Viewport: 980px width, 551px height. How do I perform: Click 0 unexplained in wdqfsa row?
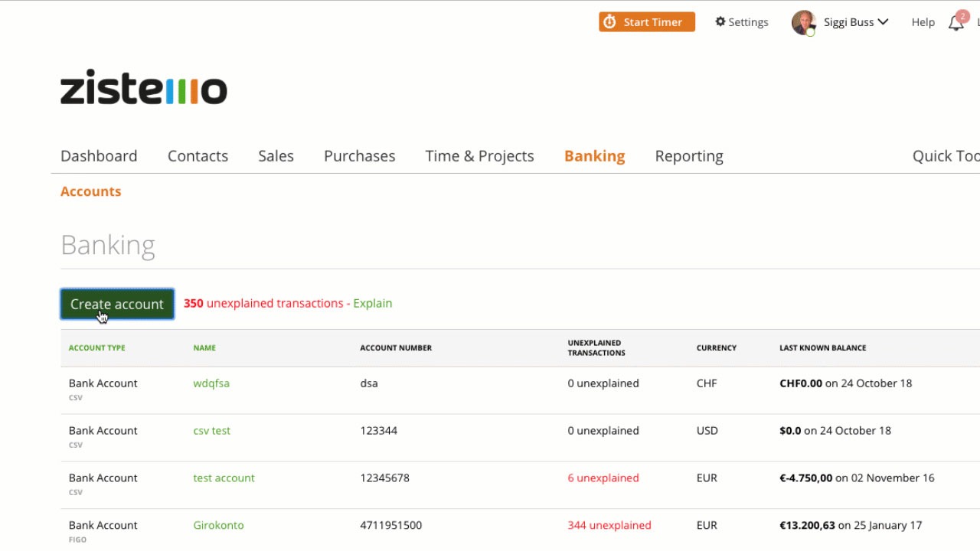pos(603,383)
